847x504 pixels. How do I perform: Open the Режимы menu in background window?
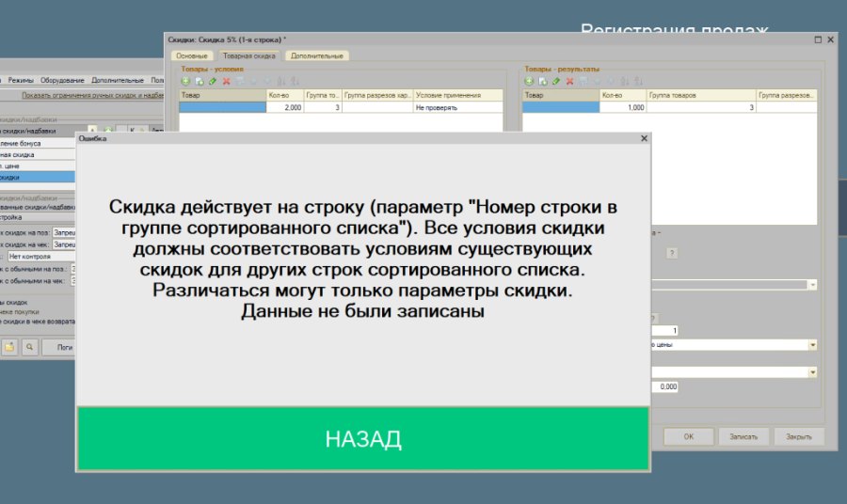click(x=21, y=80)
